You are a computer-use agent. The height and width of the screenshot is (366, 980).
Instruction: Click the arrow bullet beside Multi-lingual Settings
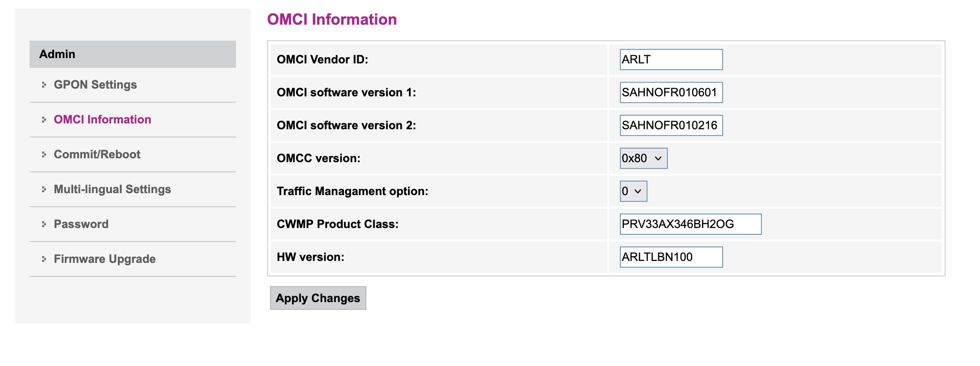(x=44, y=189)
